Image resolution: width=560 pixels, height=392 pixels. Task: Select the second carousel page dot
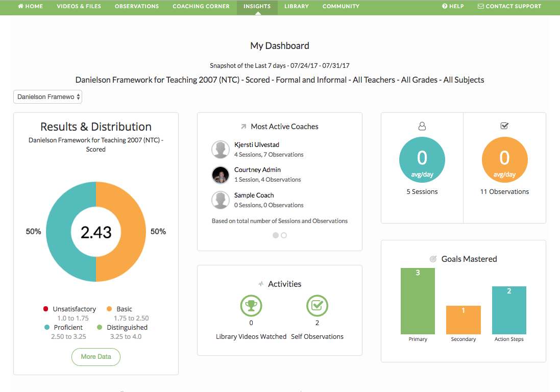point(284,235)
